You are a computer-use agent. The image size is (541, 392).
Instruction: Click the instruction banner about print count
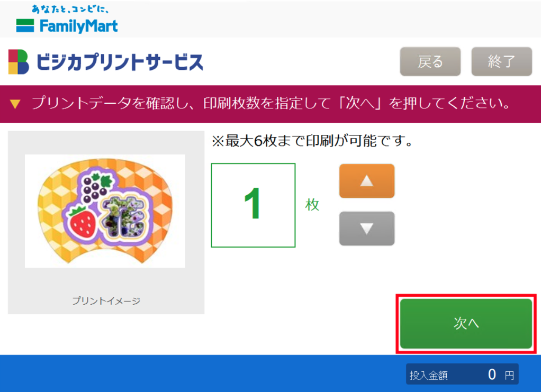(270, 104)
